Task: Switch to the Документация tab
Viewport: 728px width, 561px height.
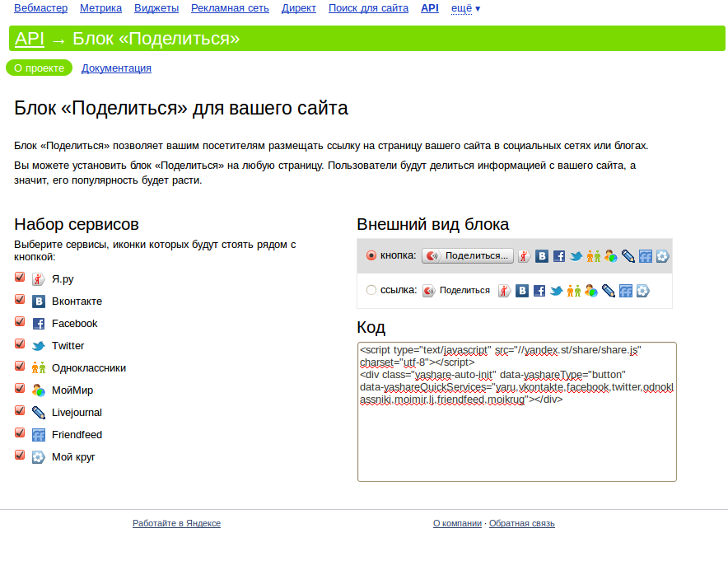Action: [116, 68]
